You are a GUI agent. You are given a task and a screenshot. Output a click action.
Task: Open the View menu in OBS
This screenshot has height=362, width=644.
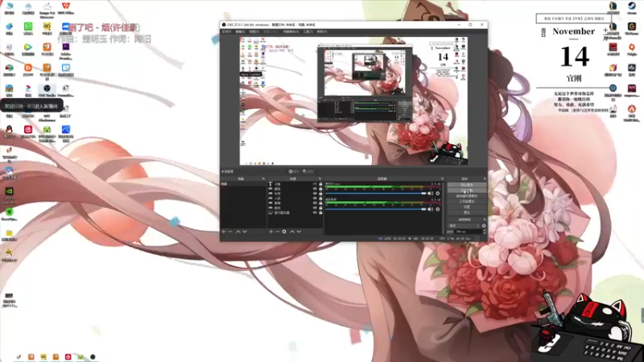254,31
